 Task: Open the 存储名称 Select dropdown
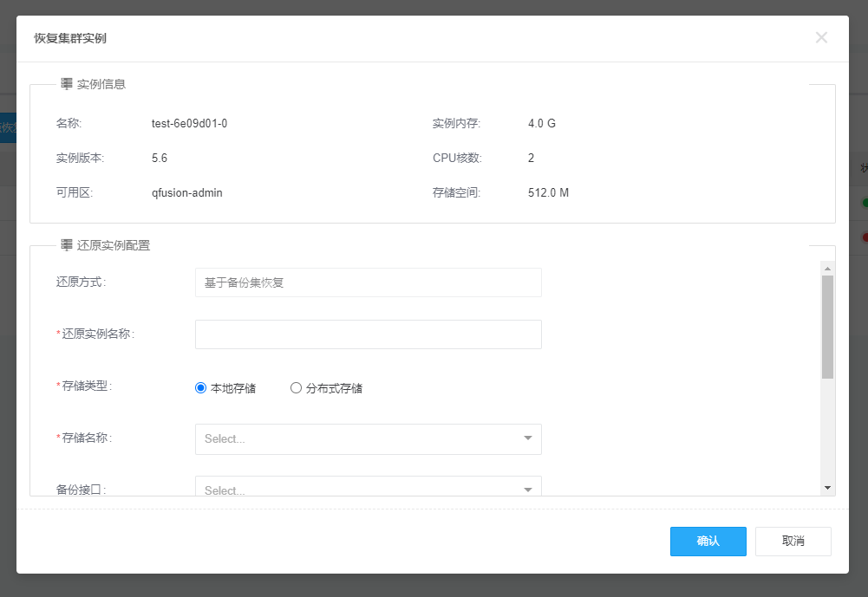[x=369, y=438]
